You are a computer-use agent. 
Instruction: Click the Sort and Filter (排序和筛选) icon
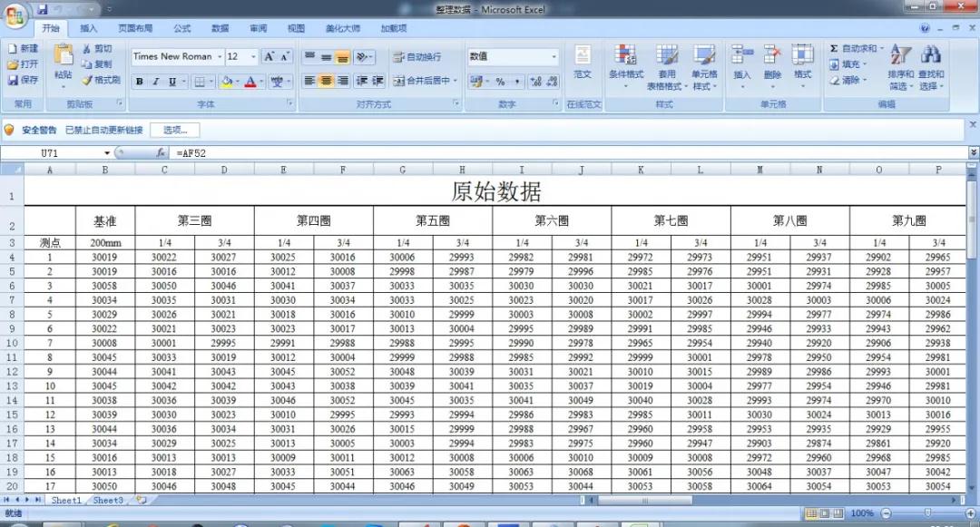coord(900,56)
